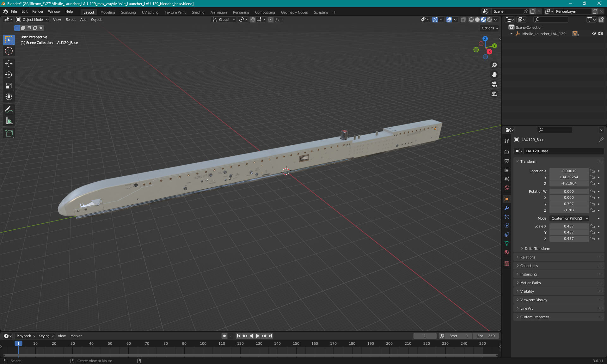Toggle auto keying record button
607x364 pixels.
tap(224, 336)
